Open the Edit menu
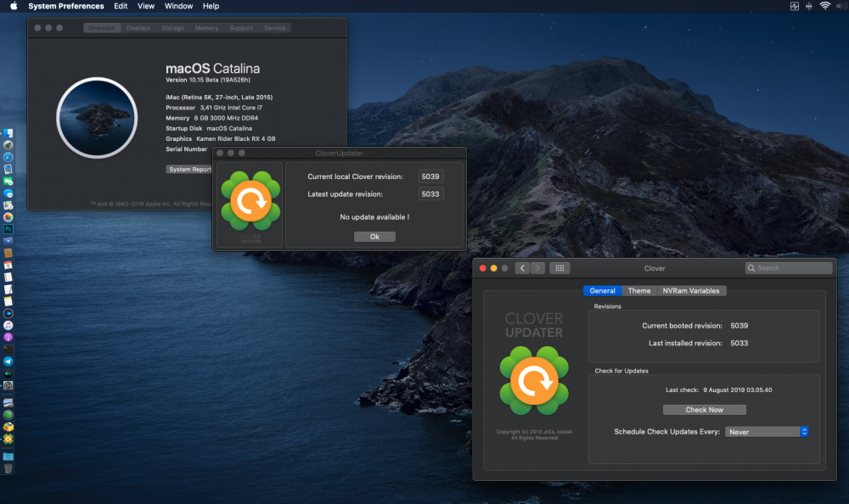849x504 pixels. 121,6
